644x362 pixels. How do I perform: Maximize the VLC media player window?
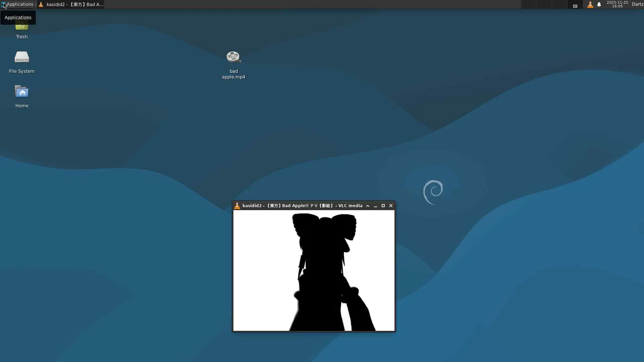click(383, 206)
